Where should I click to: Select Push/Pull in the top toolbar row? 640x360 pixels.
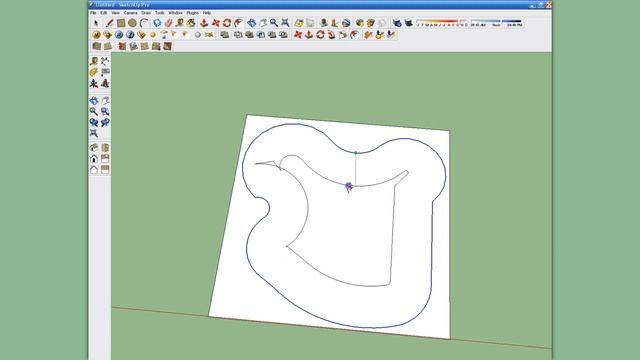(x=204, y=23)
